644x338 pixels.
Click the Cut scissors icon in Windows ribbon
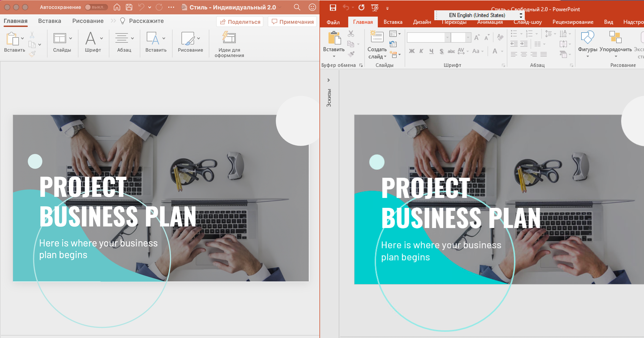click(x=351, y=34)
